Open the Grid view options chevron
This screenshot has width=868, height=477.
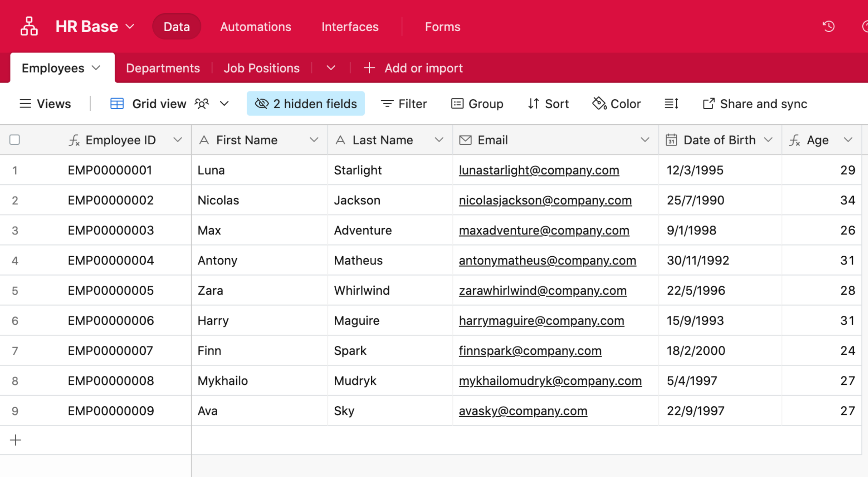[224, 103]
